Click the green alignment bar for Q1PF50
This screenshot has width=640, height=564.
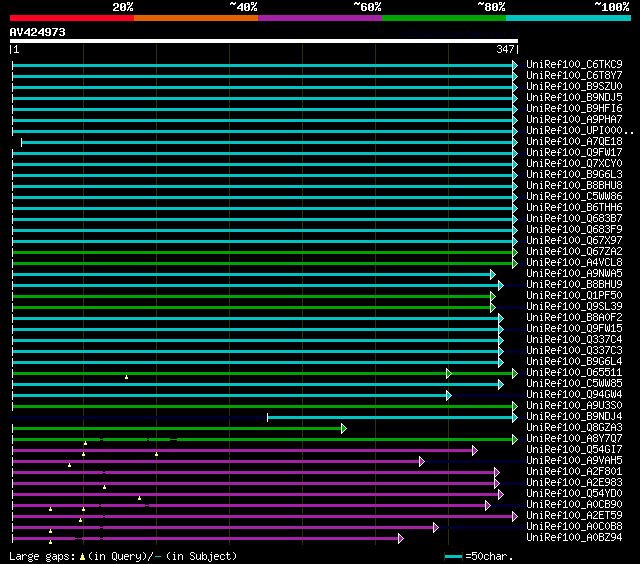(x=250, y=296)
